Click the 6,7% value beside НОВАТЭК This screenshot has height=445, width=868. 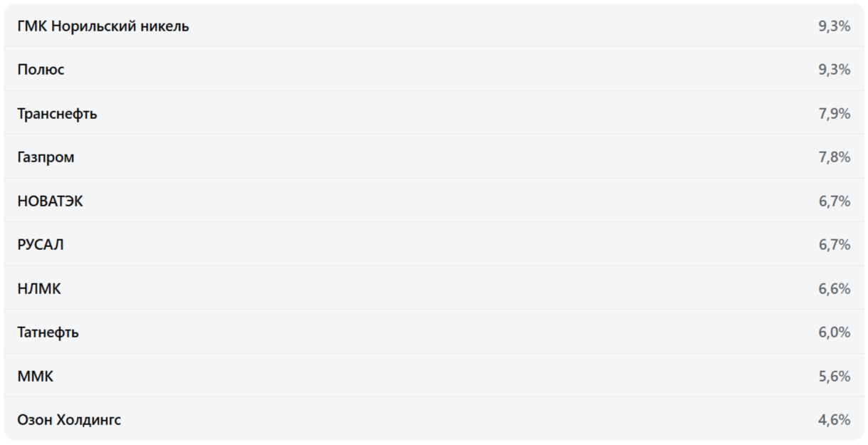pos(834,201)
